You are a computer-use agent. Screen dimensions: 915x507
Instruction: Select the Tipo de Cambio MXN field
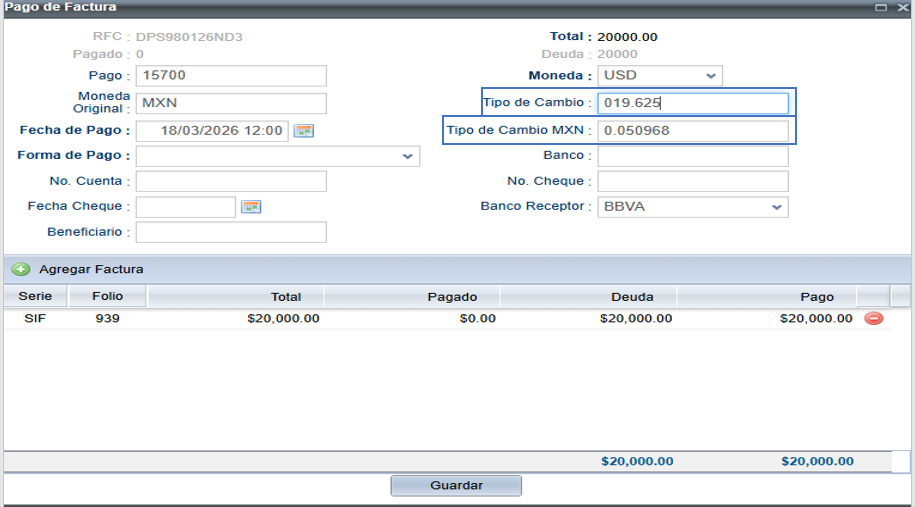click(692, 131)
